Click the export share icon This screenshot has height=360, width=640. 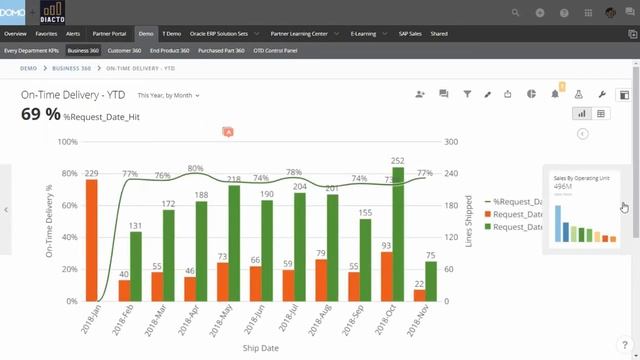pos(507,94)
